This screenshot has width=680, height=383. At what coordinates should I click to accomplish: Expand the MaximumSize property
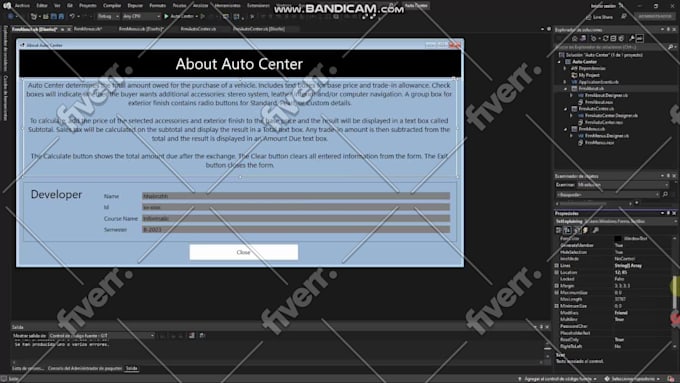(x=557, y=292)
